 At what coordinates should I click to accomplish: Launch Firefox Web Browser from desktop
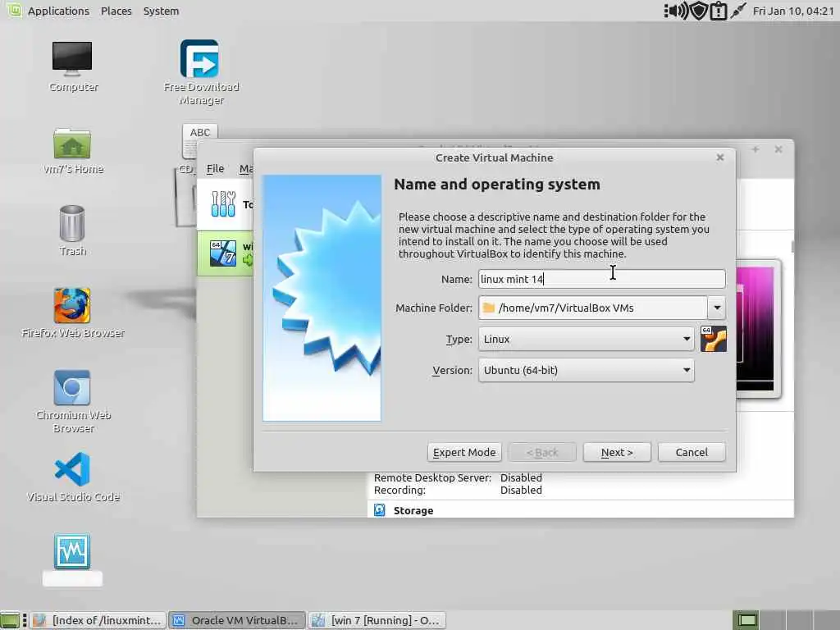[x=72, y=306]
